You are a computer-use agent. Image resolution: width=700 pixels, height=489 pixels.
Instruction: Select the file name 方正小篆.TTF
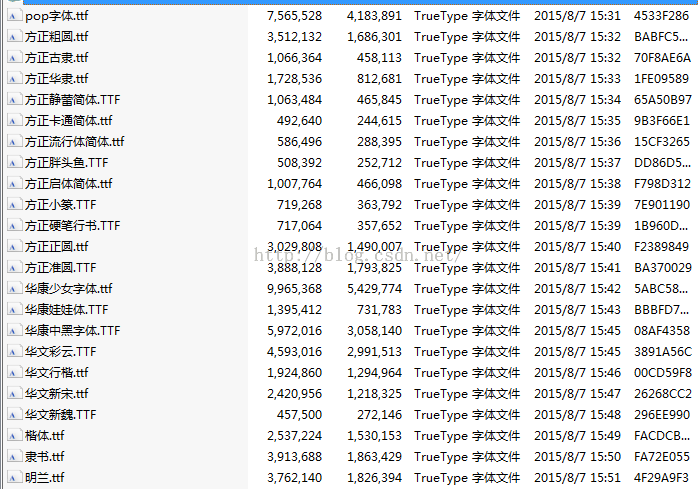point(61,205)
